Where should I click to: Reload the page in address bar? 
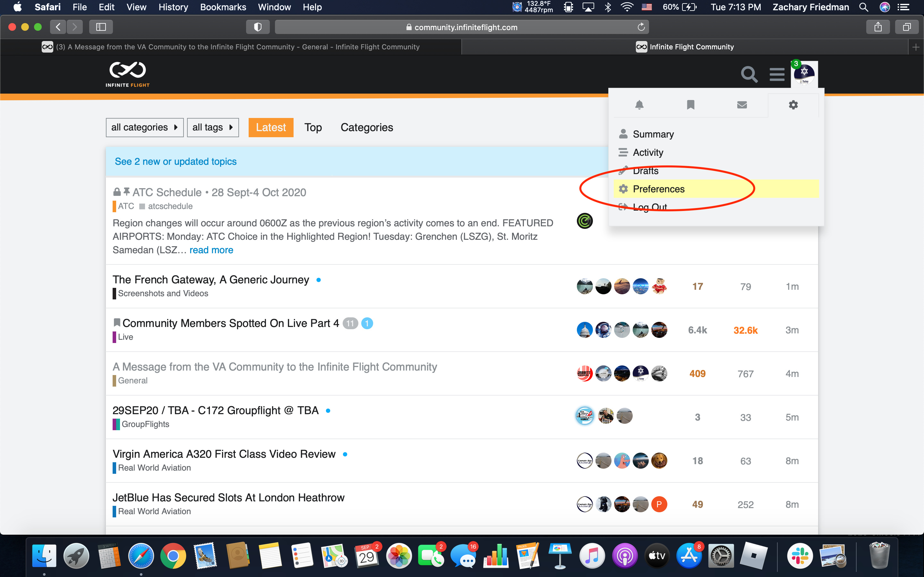641,27
